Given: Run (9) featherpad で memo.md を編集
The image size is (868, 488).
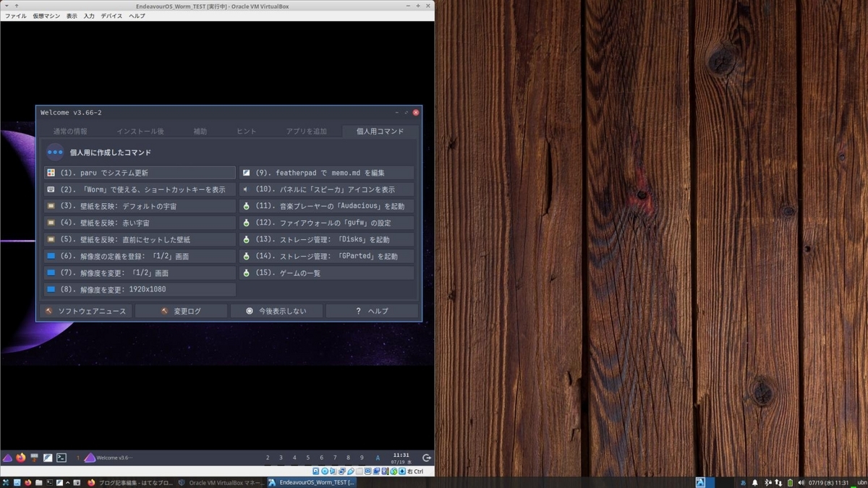Looking at the screenshot, I should pos(327,173).
